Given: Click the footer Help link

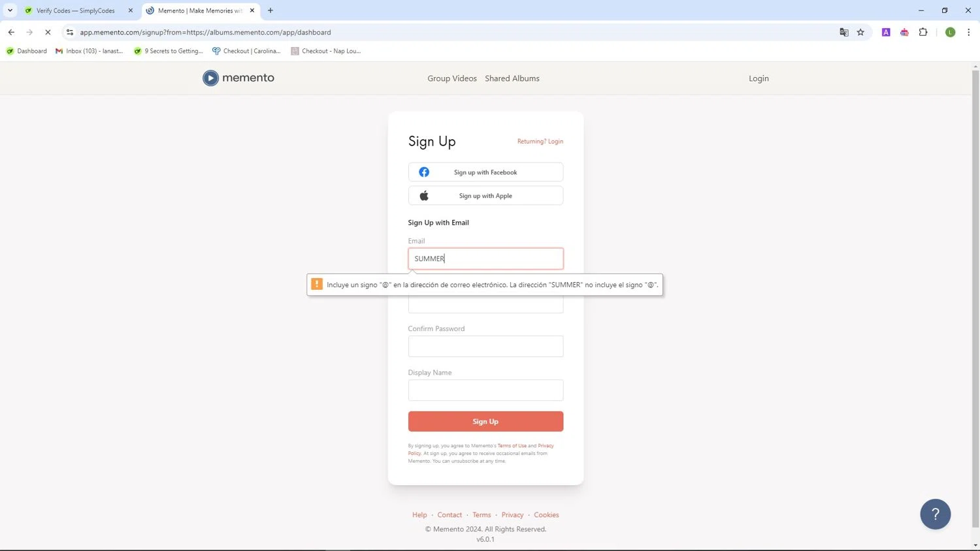Looking at the screenshot, I should [x=419, y=515].
